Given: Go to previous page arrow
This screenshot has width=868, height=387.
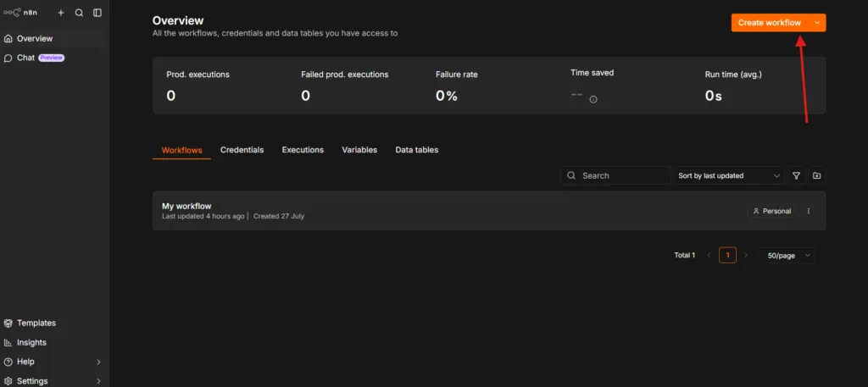Looking at the screenshot, I should pos(709,256).
